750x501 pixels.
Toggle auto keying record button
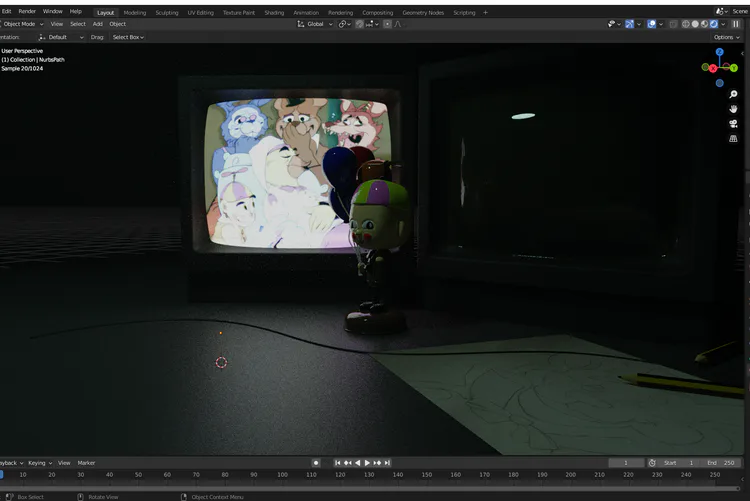point(316,463)
